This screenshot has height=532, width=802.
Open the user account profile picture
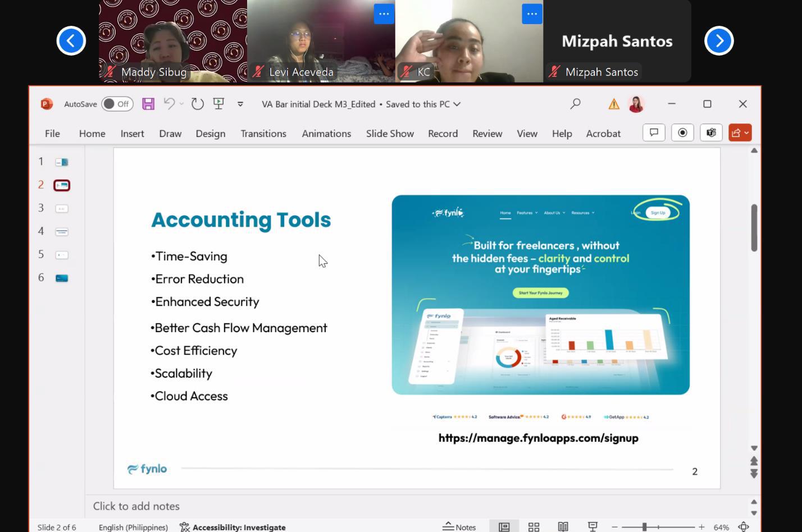point(636,104)
